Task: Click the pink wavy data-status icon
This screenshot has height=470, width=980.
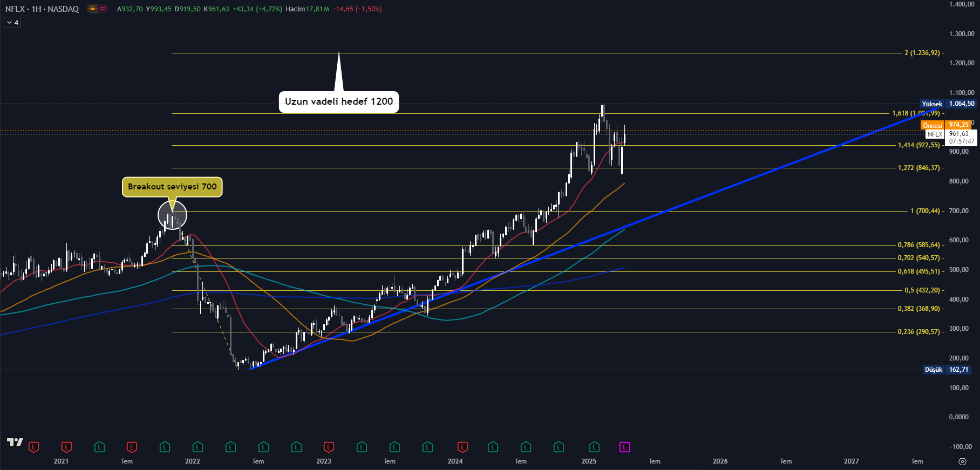Action: (103, 9)
